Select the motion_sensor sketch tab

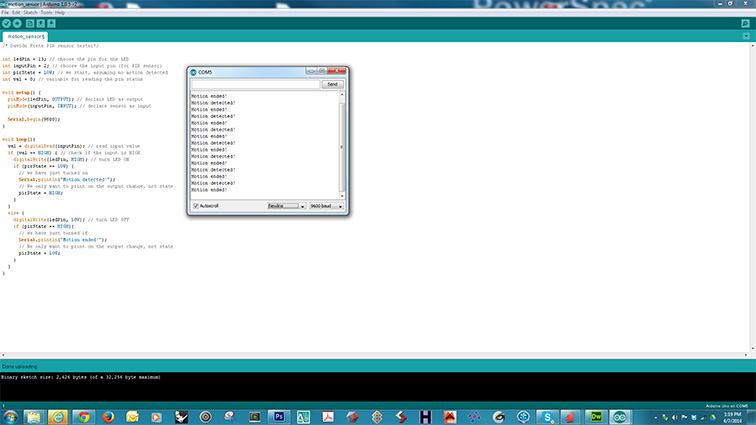tap(26, 37)
